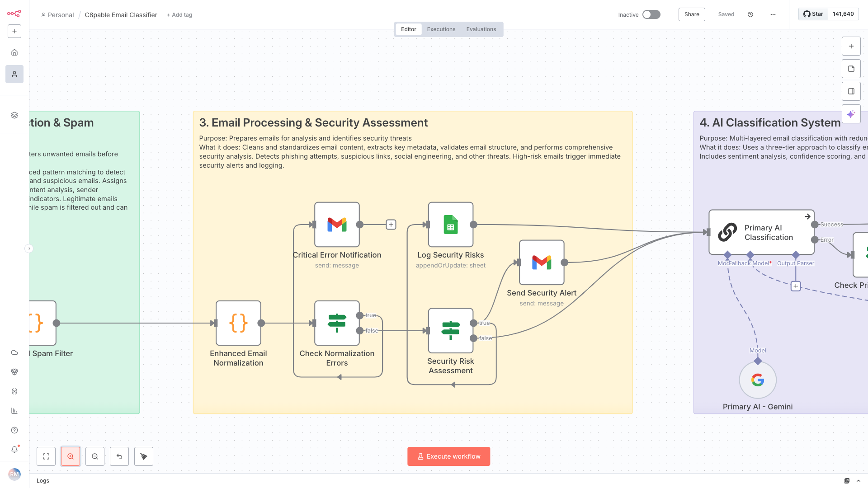This screenshot has width=868, height=488.
Task: Open the Personal breadcrumb link
Action: click(57, 15)
